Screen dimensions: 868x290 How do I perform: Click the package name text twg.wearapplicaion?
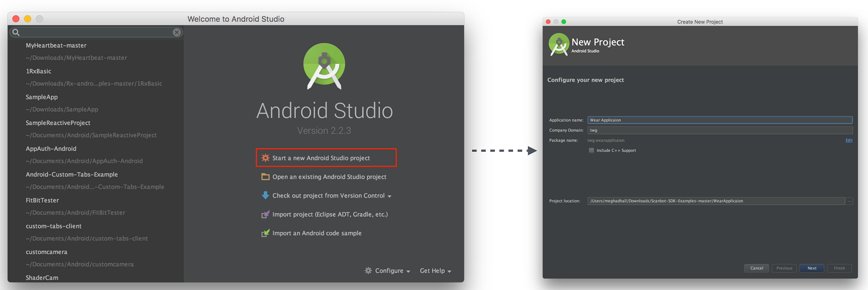pyautogui.click(x=606, y=140)
